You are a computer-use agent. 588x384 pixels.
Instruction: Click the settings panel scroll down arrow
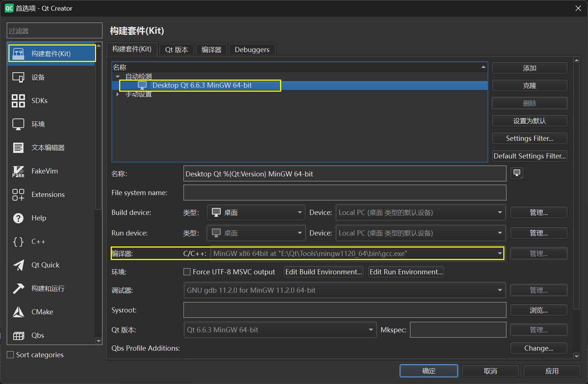[x=576, y=356]
